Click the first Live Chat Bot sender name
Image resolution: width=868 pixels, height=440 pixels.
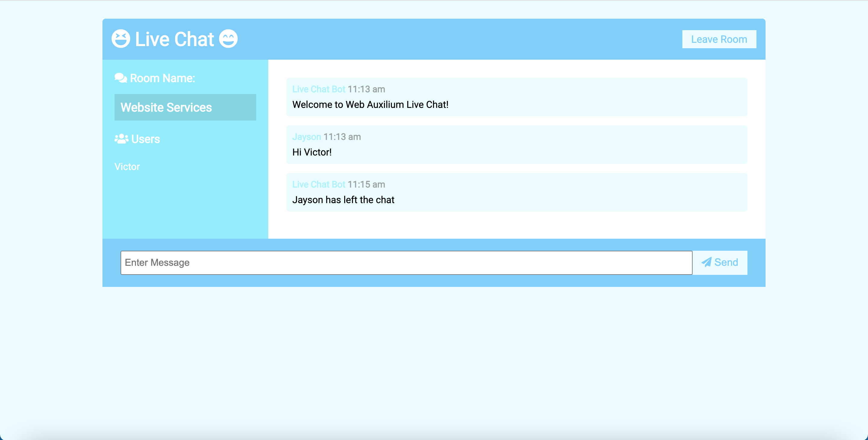(319, 89)
